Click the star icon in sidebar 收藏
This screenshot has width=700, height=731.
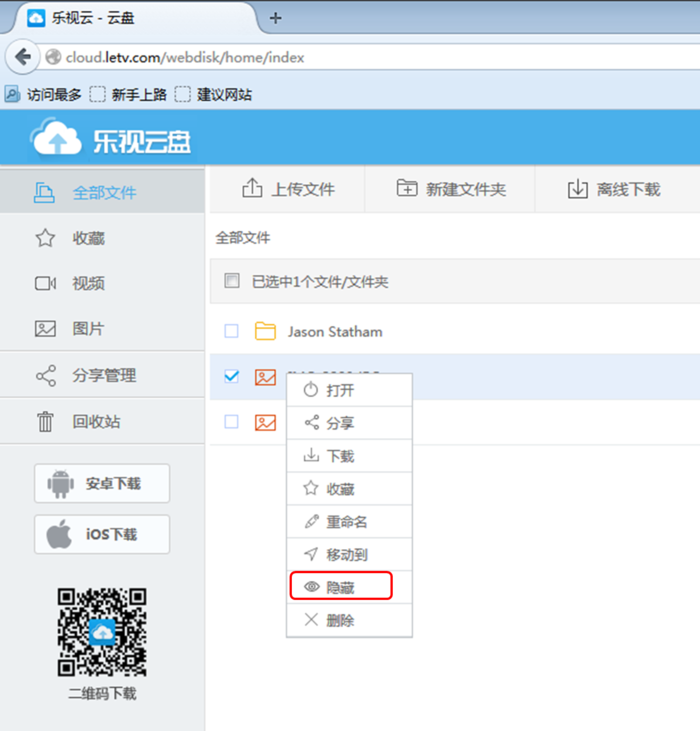coord(45,238)
